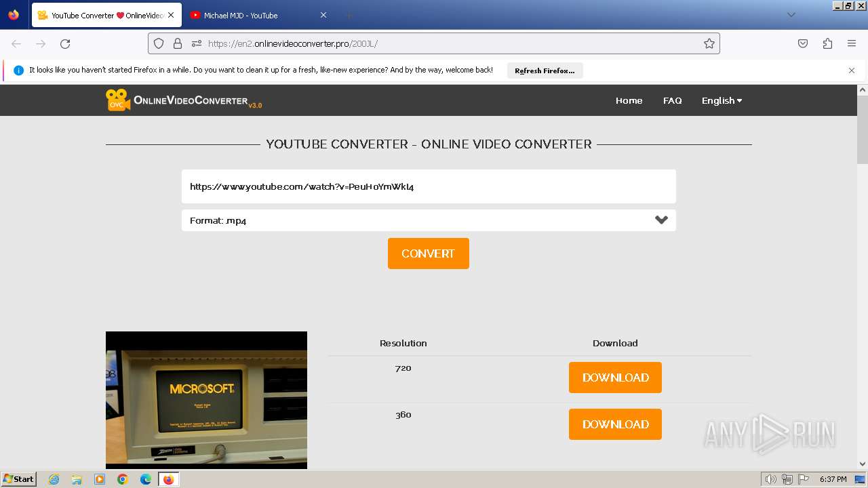868x488 pixels.
Task: Open the Firefox application menu
Action: [x=852, y=43]
